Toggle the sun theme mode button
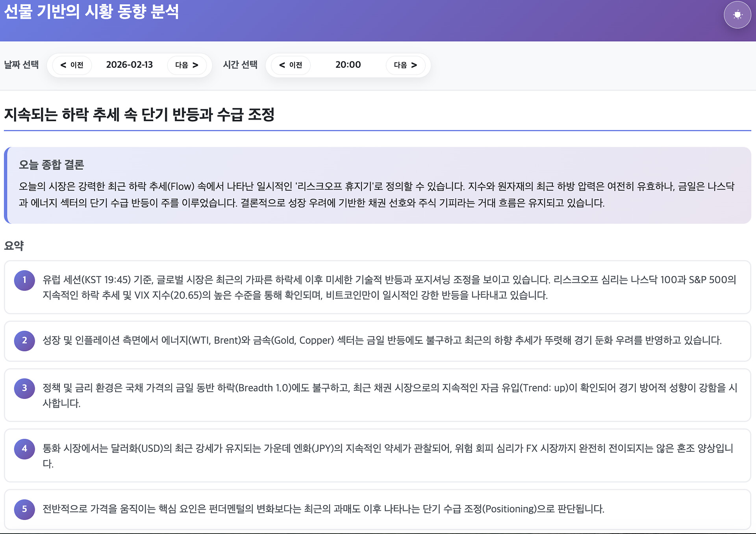This screenshot has height=534, width=756. coord(737,15)
